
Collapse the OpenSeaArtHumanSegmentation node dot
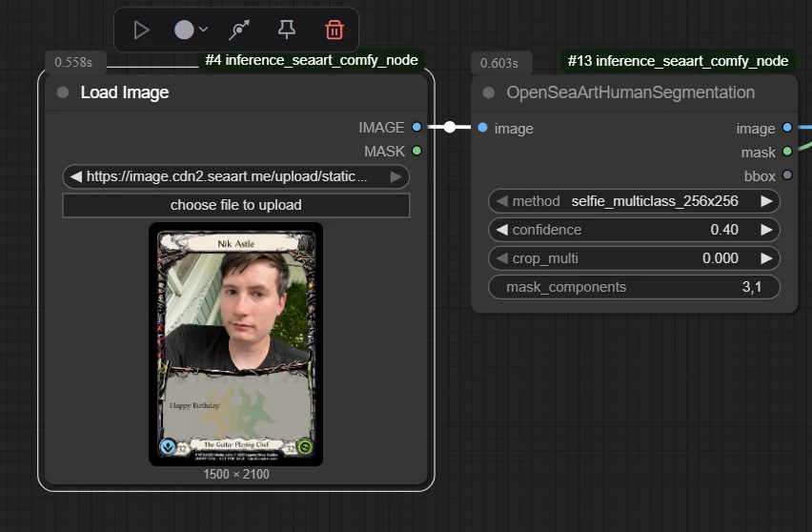tap(488, 92)
